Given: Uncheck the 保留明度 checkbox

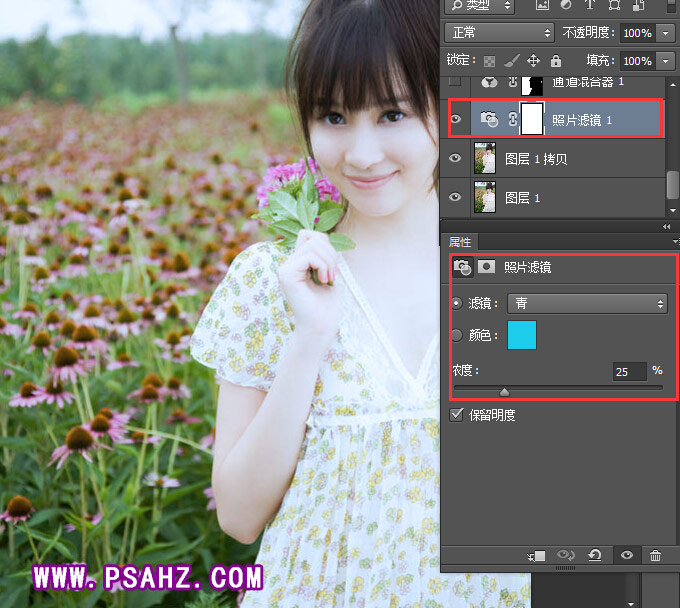Looking at the screenshot, I should pyautogui.click(x=457, y=414).
